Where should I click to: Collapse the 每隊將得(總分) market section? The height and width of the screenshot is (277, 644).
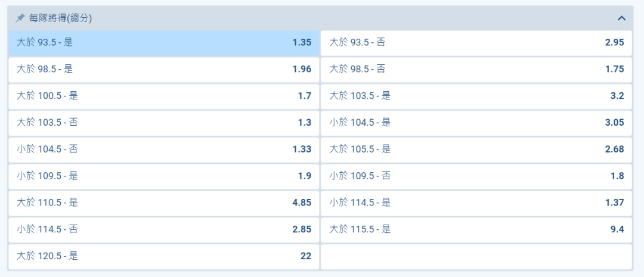(621, 18)
